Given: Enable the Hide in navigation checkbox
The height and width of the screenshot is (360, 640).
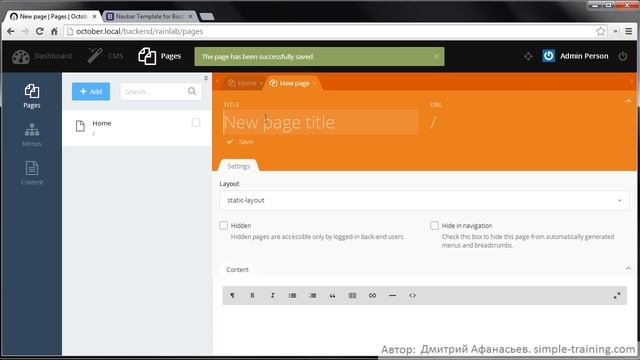Looking at the screenshot, I should pos(434,225).
